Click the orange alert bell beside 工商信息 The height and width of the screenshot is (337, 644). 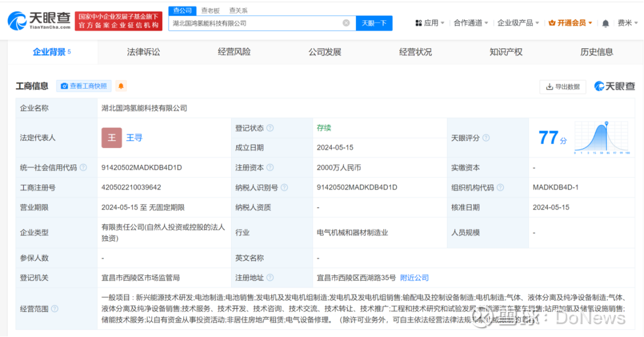(x=121, y=86)
